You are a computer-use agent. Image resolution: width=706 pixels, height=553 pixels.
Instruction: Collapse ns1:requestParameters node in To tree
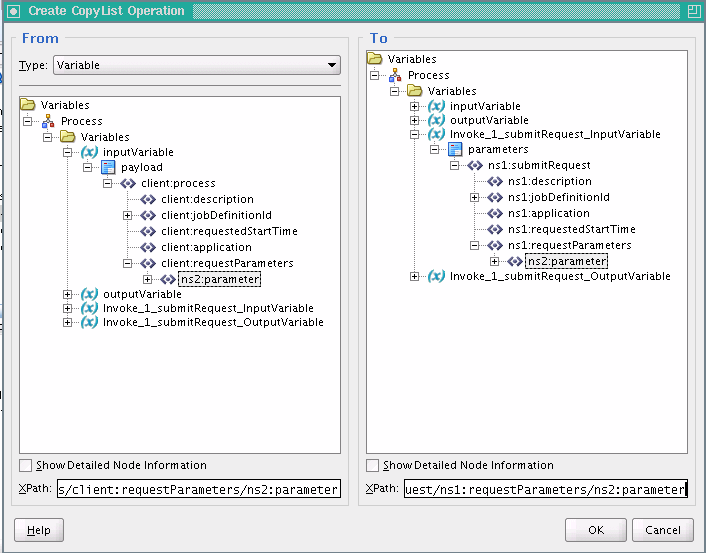pyautogui.click(x=475, y=245)
